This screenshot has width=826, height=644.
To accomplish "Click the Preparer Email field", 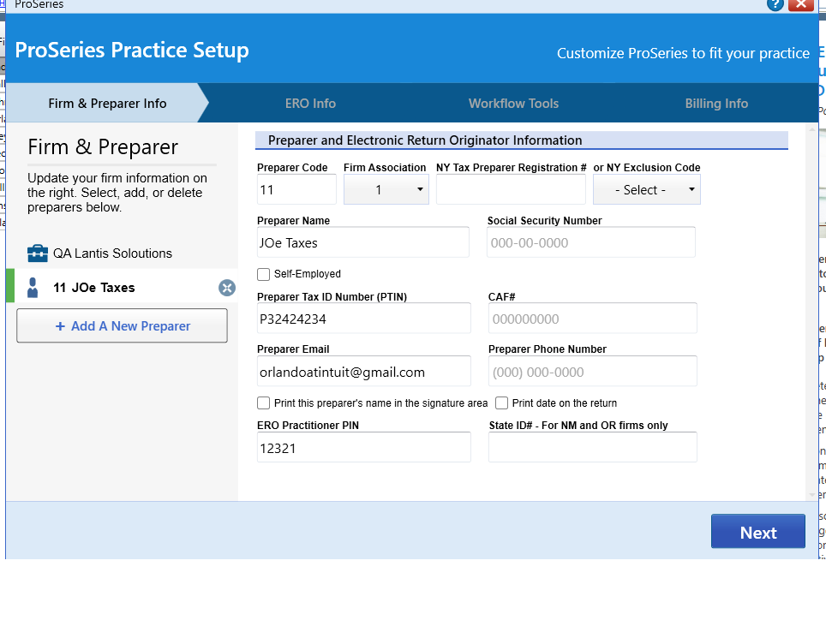I will point(363,371).
